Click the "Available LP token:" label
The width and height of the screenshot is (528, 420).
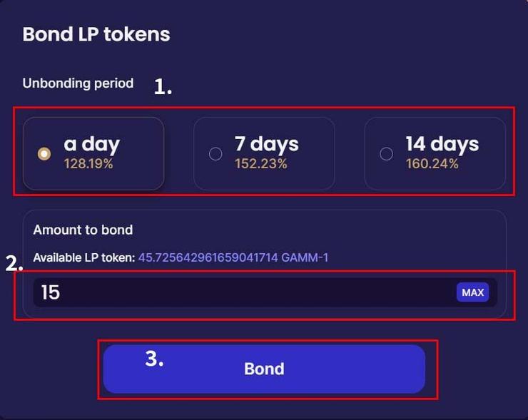coord(83,257)
